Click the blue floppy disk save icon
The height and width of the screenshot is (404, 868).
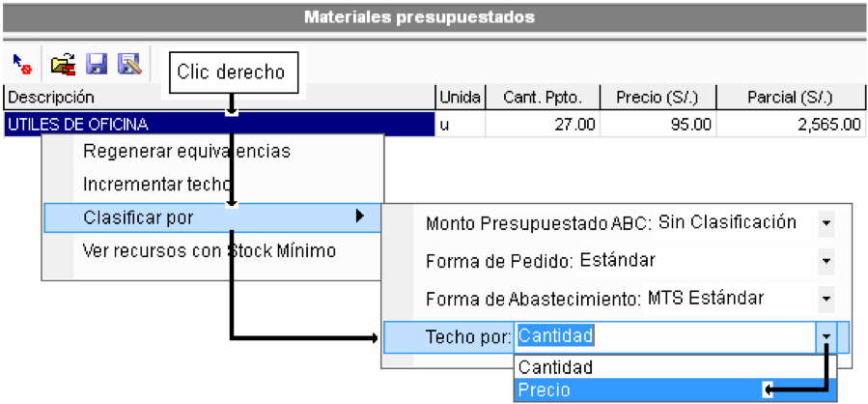point(97,65)
